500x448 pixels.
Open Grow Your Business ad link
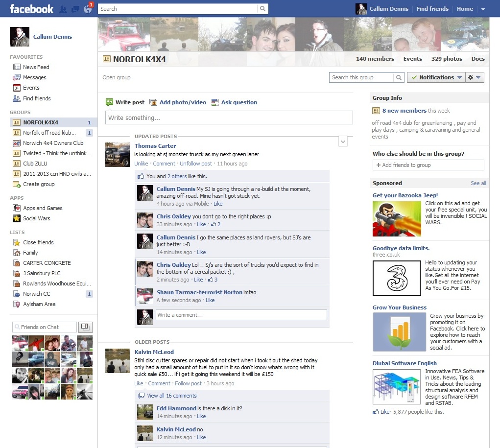coord(399,307)
